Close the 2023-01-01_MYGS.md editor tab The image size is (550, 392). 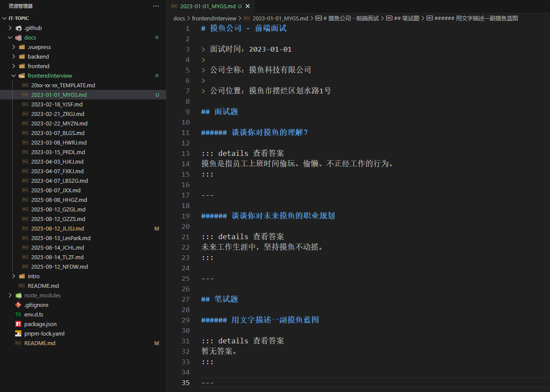point(248,6)
